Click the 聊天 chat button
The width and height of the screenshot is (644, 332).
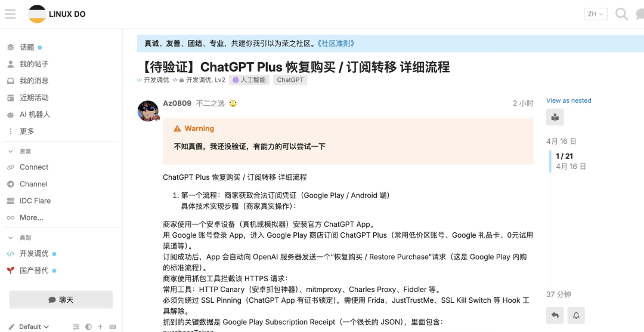61,300
